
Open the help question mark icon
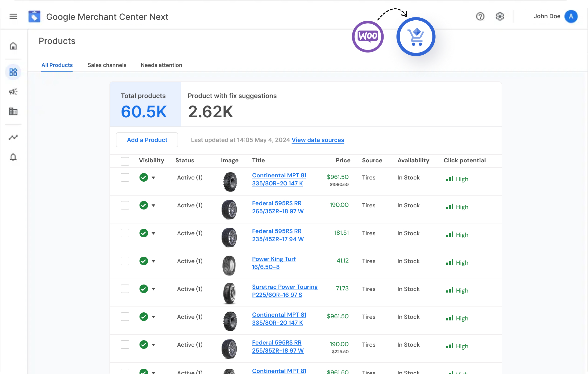pyautogui.click(x=480, y=17)
